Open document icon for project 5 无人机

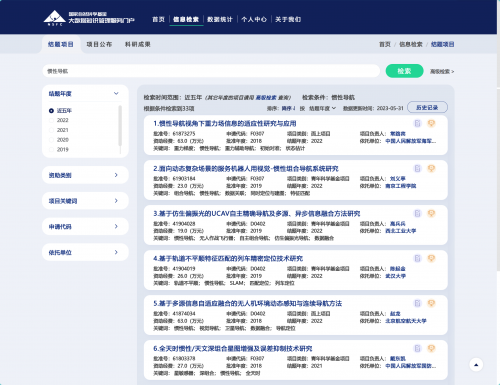point(417,303)
